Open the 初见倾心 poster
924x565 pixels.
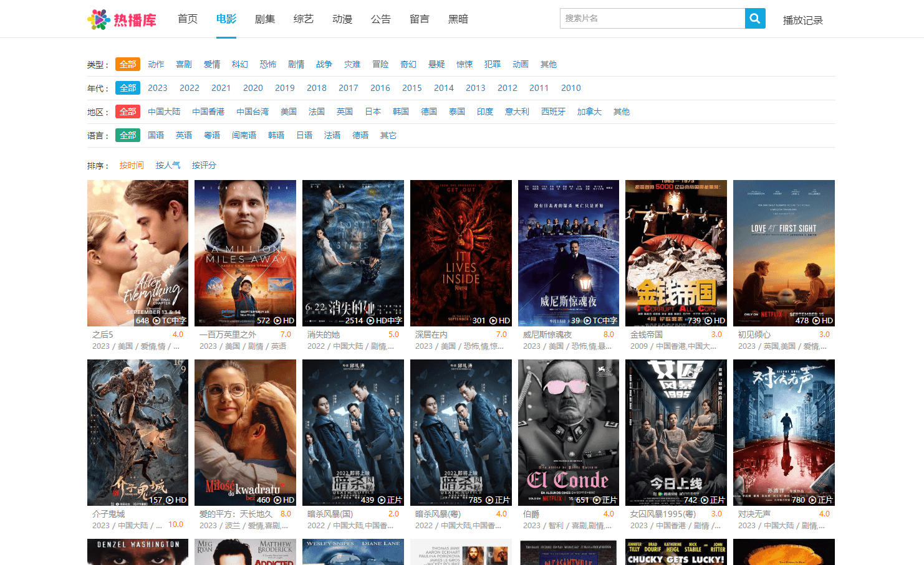pyautogui.click(x=784, y=253)
